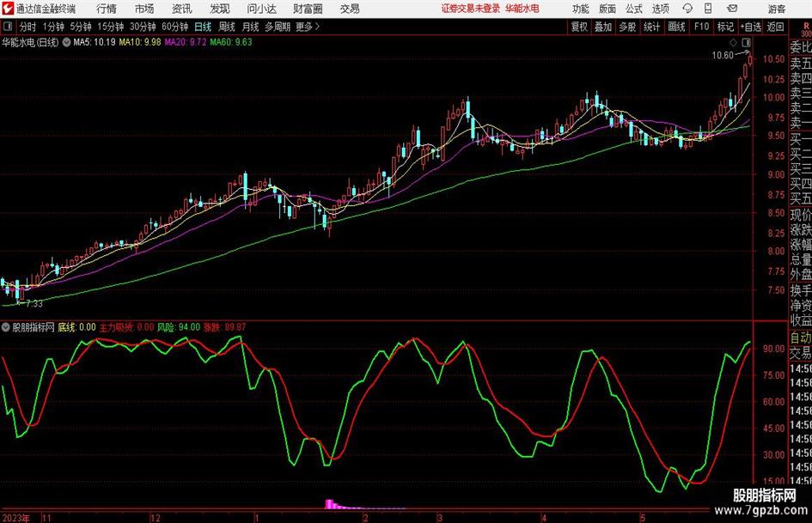Screen dimensions: 812x523
Task: Open the 财富圈 menu
Action: 308,9
